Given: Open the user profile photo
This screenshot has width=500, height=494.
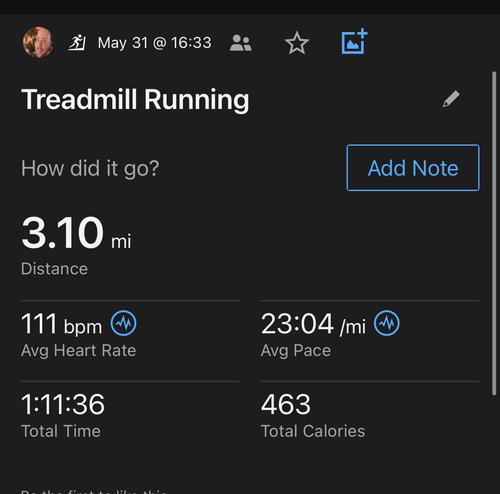Looking at the screenshot, I should coord(38,42).
